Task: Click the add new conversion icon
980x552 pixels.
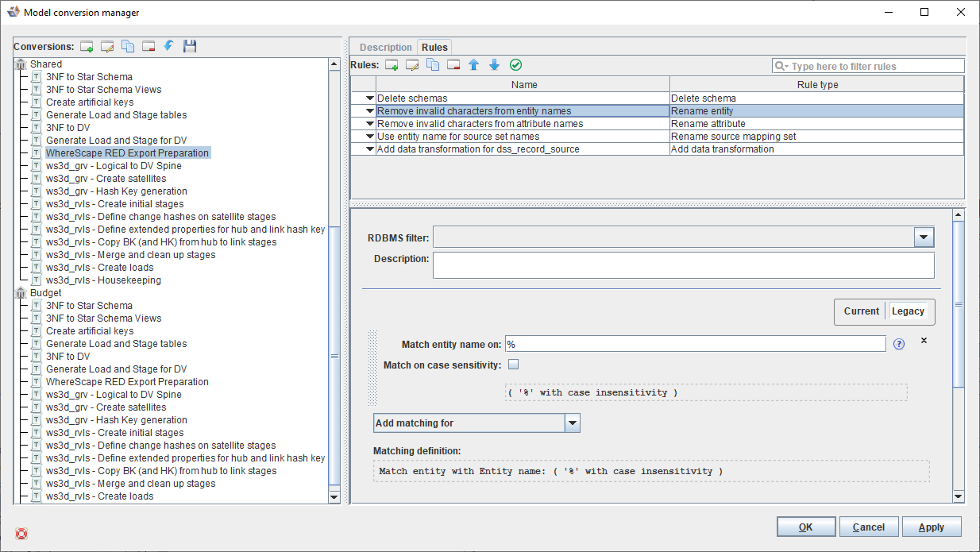Action: [87, 47]
